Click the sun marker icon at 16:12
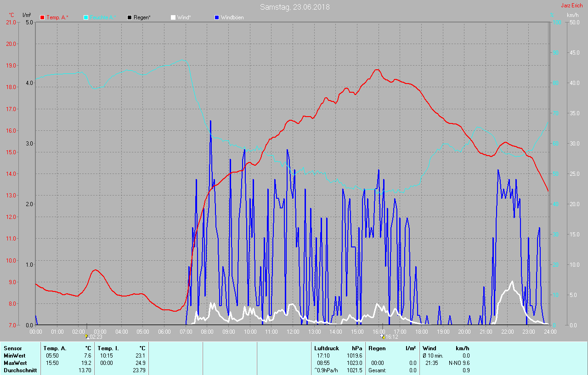The width and height of the screenshot is (588, 375). coord(382,336)
